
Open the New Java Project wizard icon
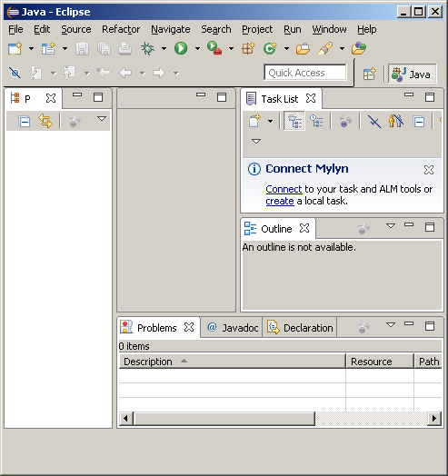point(48,48)
